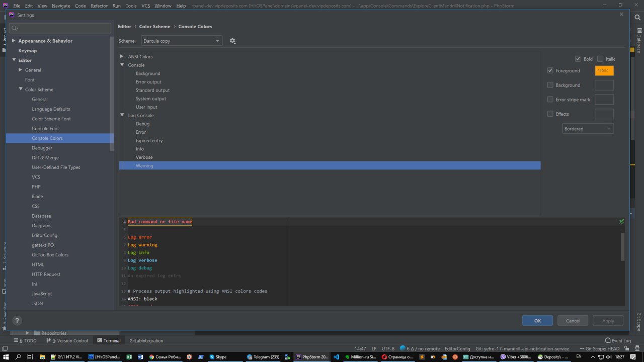Open the TODO tool window
Viewport: 644px width, 362px height.
pos(27,340)
